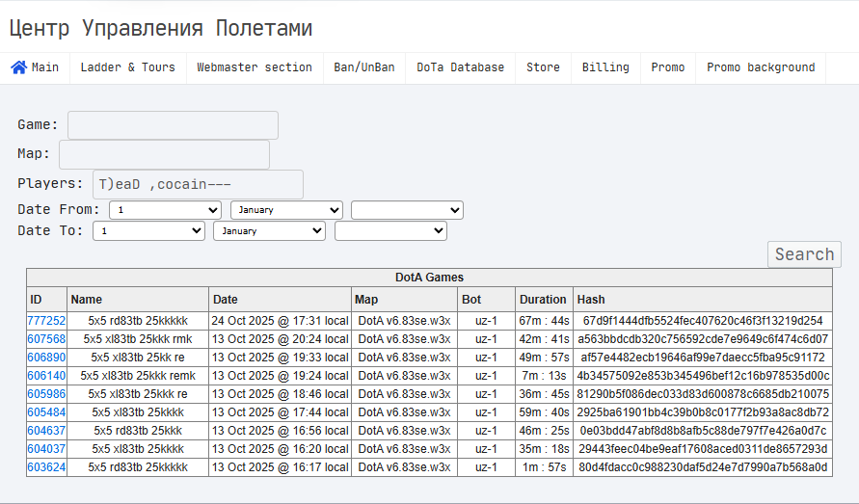Image resolution: width=859 pixels, height=504 pixels.
Task: Focus the Game input field
Action: 174,125
